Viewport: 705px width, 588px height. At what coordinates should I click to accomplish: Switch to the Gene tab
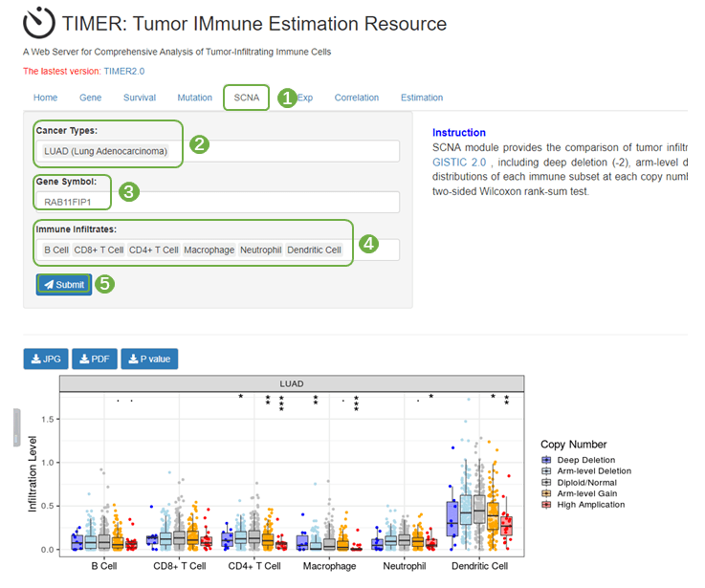pos(90,98)
